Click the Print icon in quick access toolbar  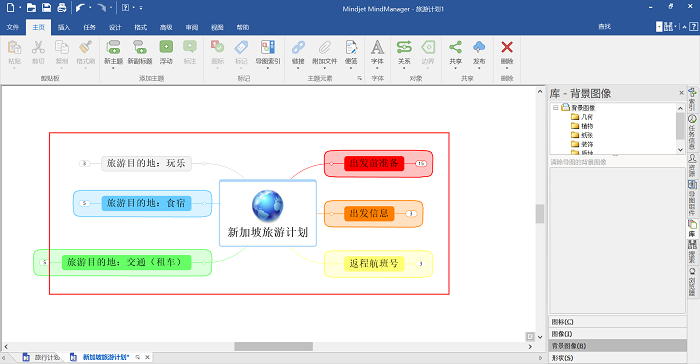point(62,8)
